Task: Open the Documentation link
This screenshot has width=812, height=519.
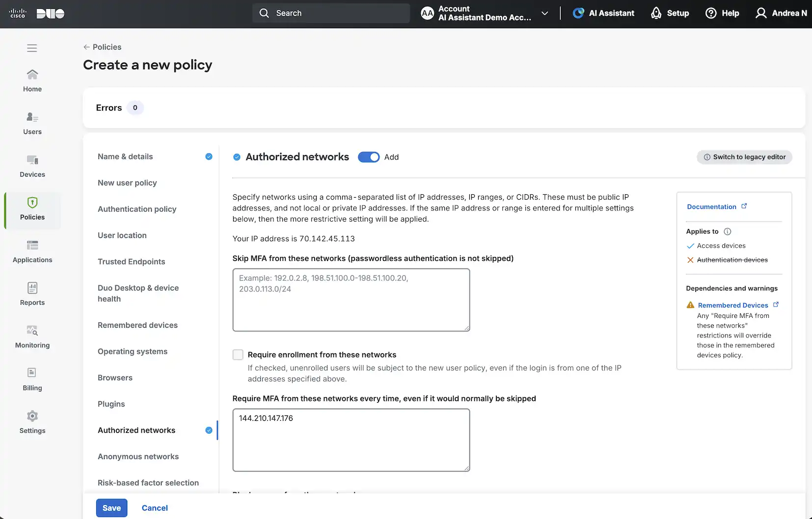Action: [712, 207]
